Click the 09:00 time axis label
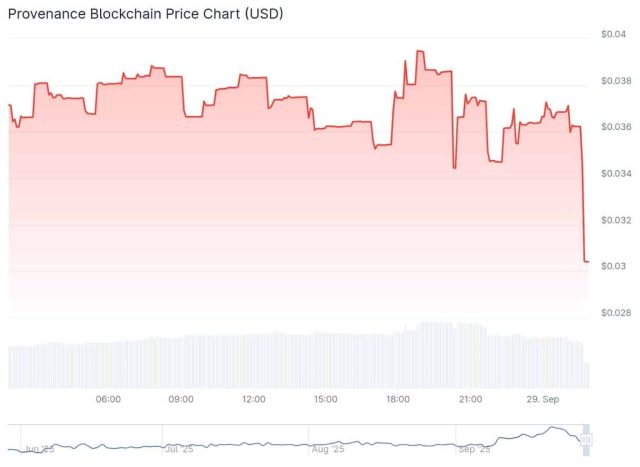This screenshot has width=640, height=467. click(x=181, y=400)
